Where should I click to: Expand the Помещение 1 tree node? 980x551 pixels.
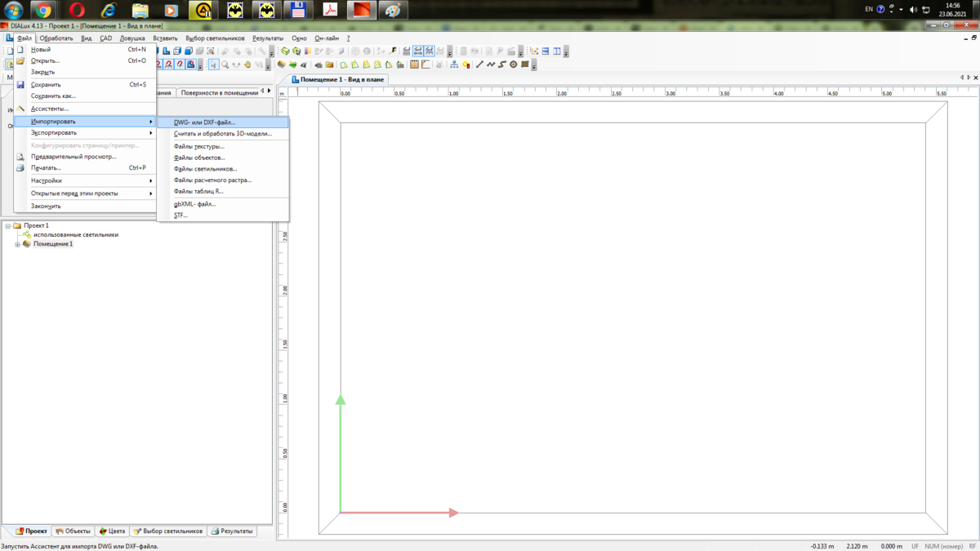(x=17, y=244)
